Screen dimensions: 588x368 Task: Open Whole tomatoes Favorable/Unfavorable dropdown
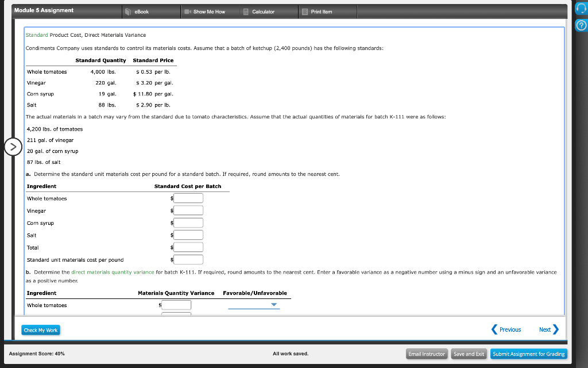coord(254,305)
